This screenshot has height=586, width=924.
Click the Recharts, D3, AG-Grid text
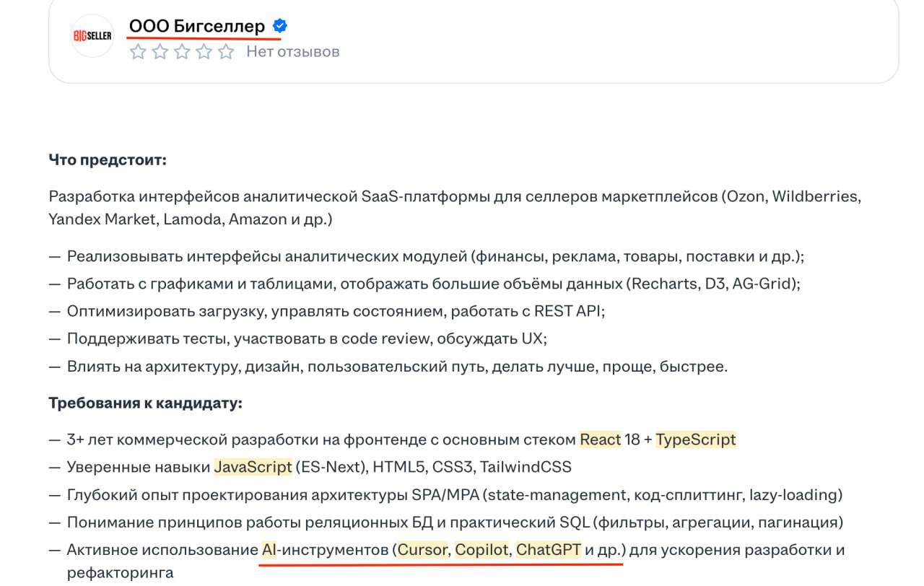tap(712, 284)
